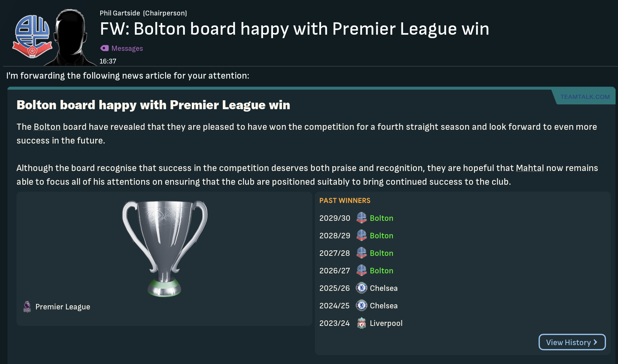This screenshot has width=618, height=364.
Task: Select the TEAMTALK.COM source tab
Action: click(x=585, y=96)
